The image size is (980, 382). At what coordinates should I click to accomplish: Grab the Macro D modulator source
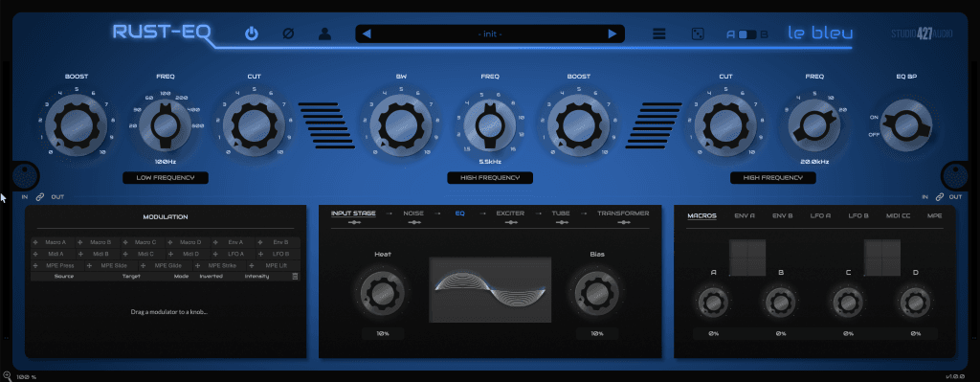pos(188,242)
